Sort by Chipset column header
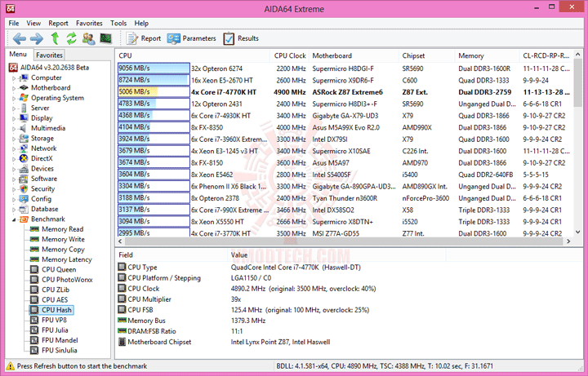This screenshot has width=588, height=376. coord(427,55)
